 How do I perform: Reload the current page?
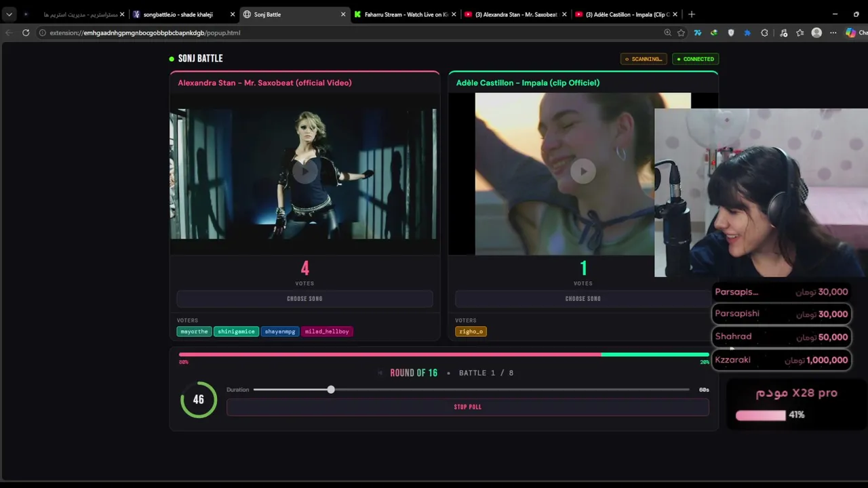tap(26, 33)
